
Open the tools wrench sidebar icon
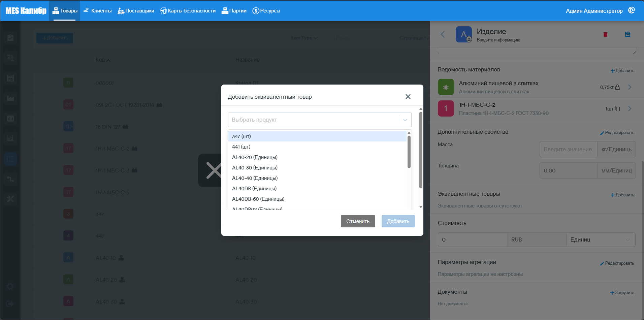click(10, 199)
